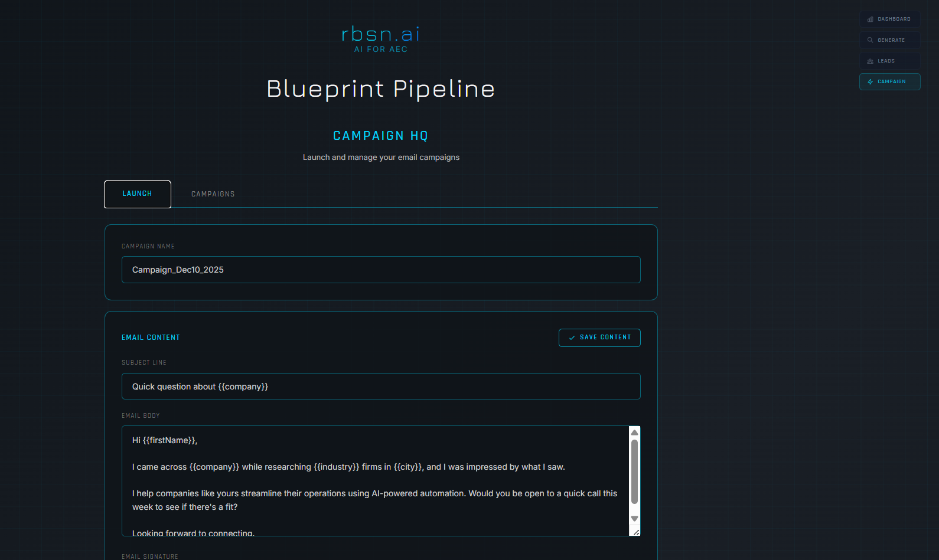Click the 'Hi {{firstName}},' line in the body
939x560 pixels.
pos(165,440)
